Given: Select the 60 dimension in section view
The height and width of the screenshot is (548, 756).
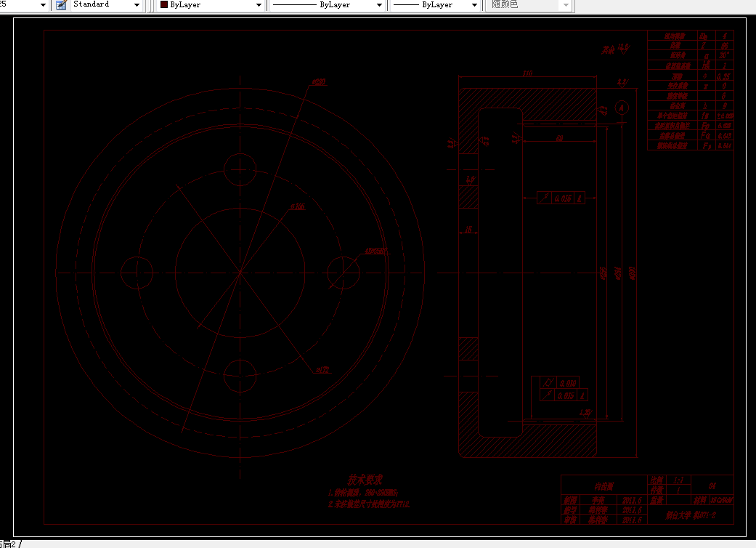Looking at the screenshot, I should pos(559,138).
